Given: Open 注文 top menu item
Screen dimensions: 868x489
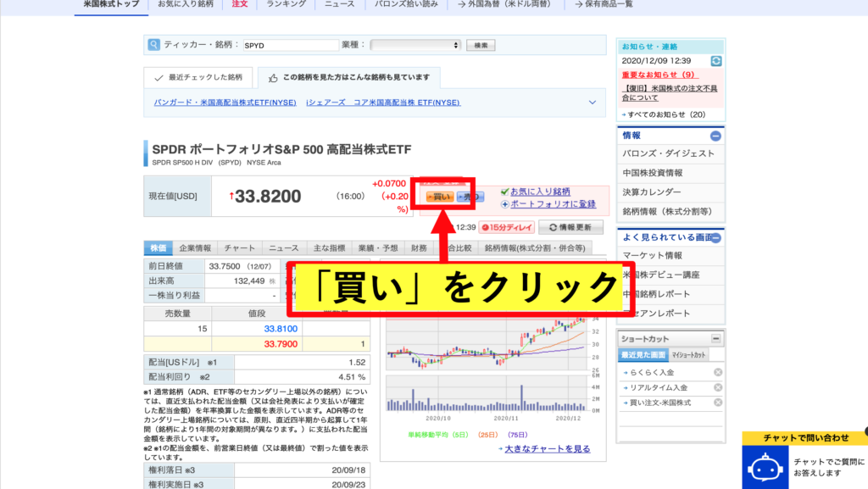Looking at the screenshot, I should 240,4.
